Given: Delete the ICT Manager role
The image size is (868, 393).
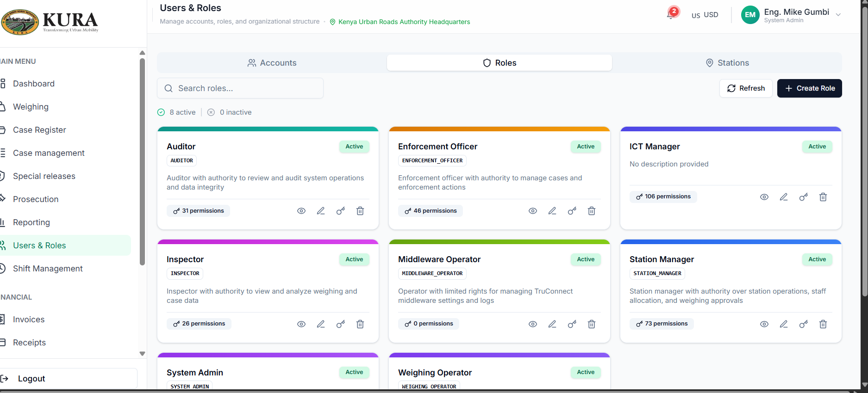Looking at the screenshot, I should point(823,197).
